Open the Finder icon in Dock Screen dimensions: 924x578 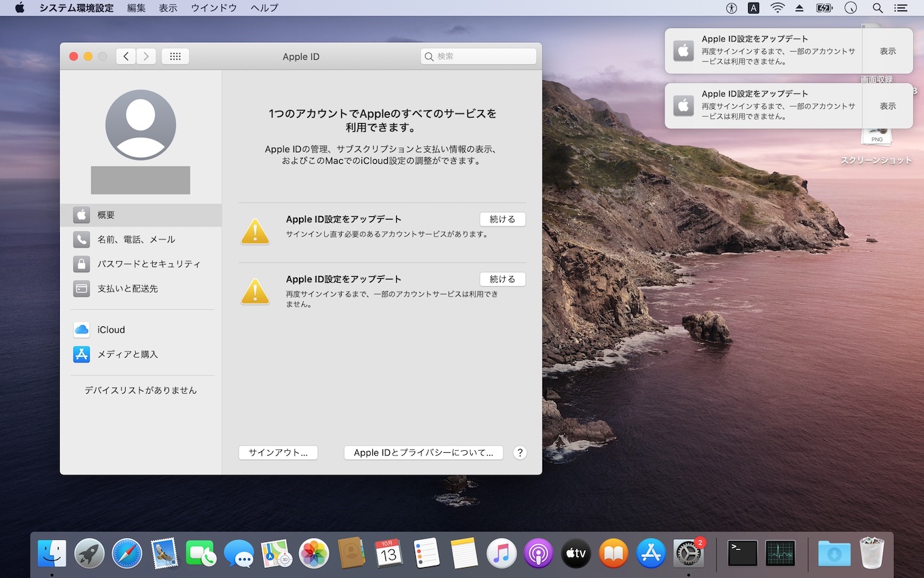(52, 554)
